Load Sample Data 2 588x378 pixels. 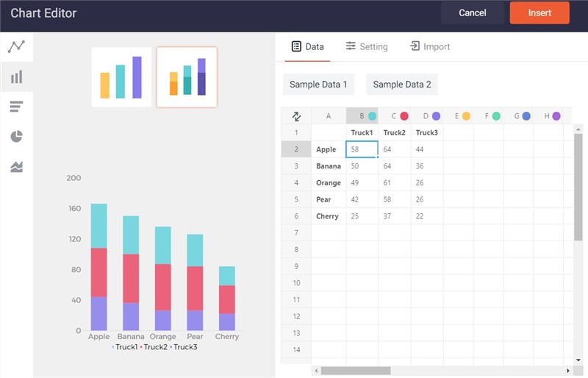coord(402,85)
